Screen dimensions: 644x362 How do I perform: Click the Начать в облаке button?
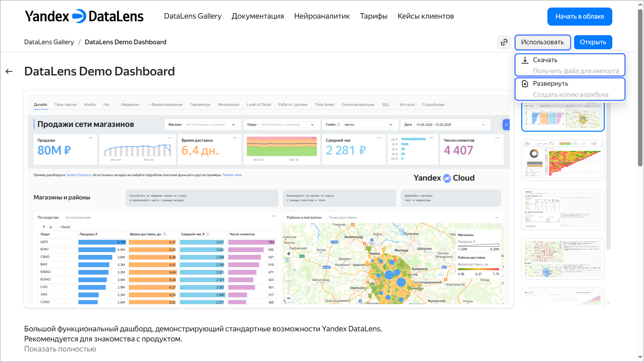[x=580, y=17]
